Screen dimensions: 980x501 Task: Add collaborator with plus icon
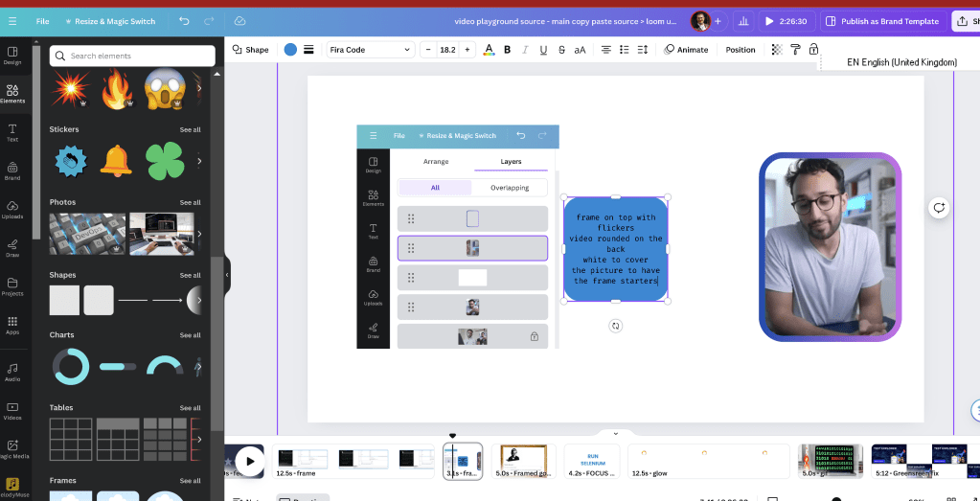[718, 21]
